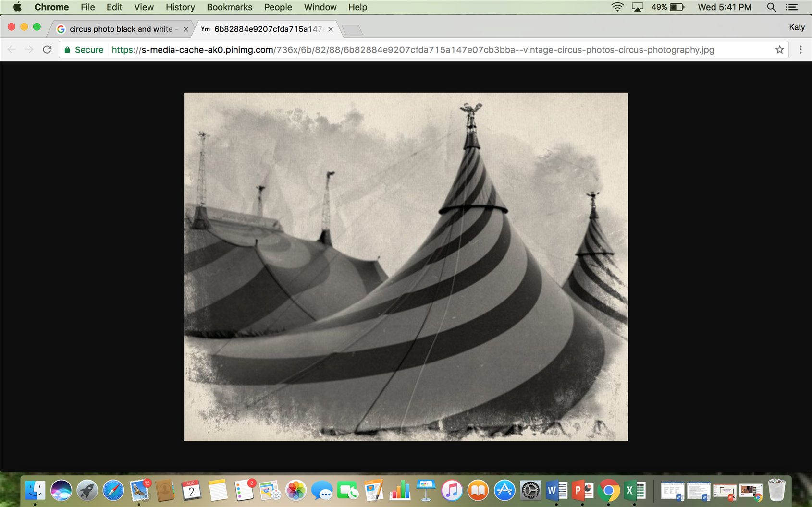Open the Katy profile button
Viewport: 812px width, 507px height.
pyautogui.click(x=796, y=27)
